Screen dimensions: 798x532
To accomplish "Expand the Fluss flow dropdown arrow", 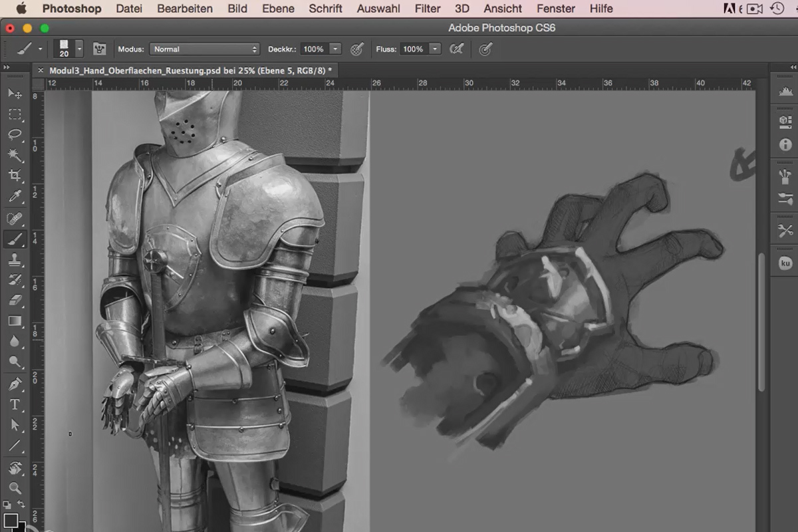I will pos(435,49).
